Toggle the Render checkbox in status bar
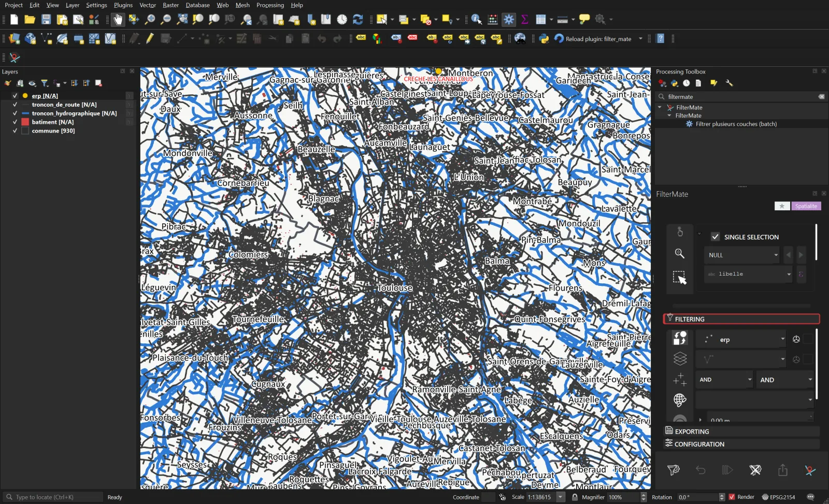 point(732,497)
